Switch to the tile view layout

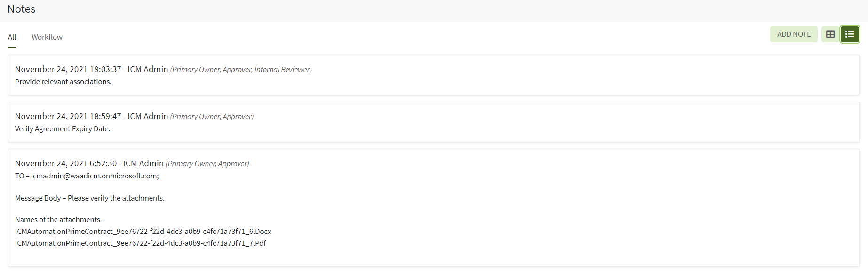coord(830,34)
